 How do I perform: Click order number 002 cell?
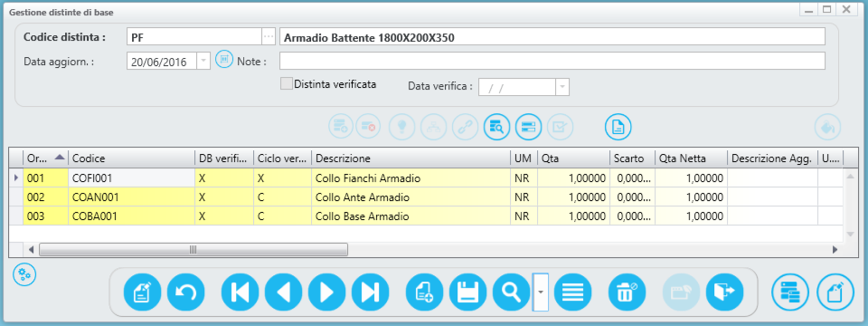click(45, 197)
